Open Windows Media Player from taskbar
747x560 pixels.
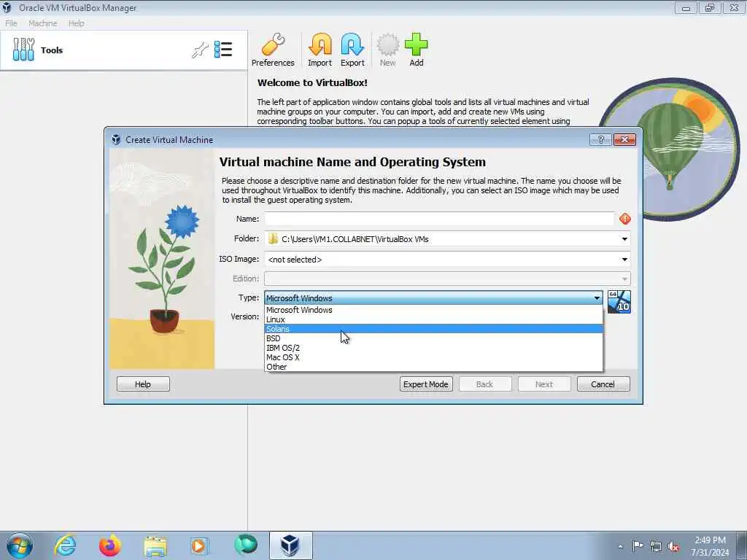(x=198, y=545)
